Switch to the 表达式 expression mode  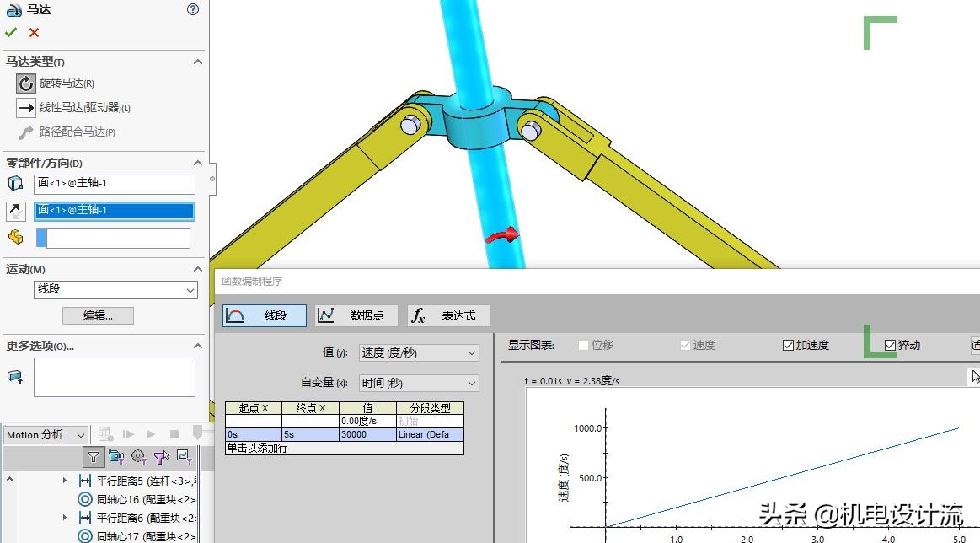[x=445, y=315]
